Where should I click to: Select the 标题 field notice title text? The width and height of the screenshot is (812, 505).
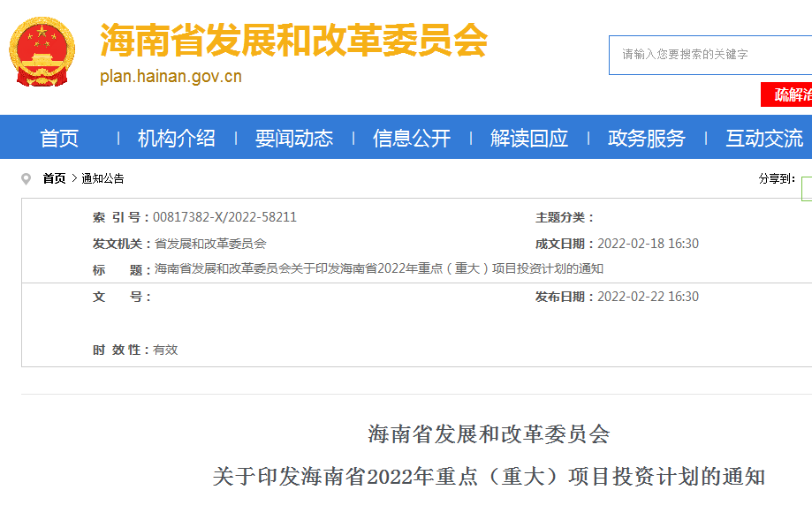[378, 268]
